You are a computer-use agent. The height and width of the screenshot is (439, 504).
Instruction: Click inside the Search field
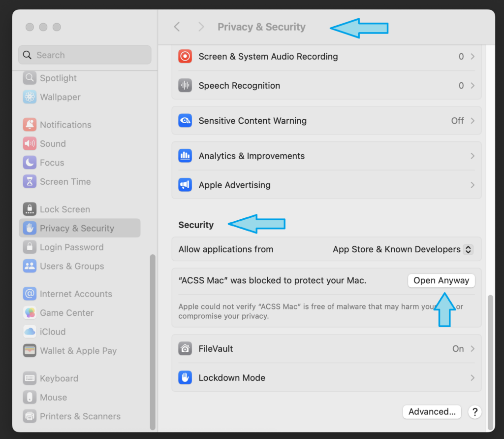tap(85, 55)
